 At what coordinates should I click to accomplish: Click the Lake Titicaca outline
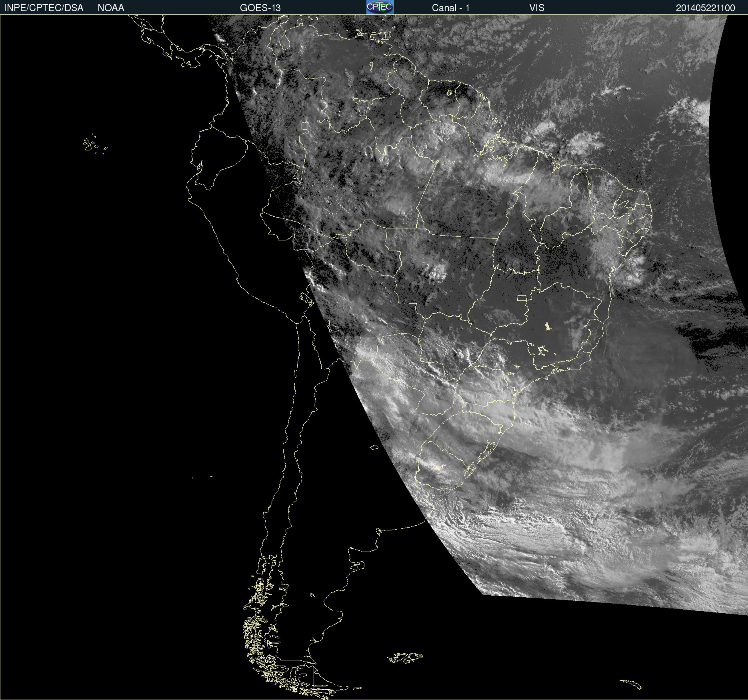pyautogui.click(x=307, y=298)
